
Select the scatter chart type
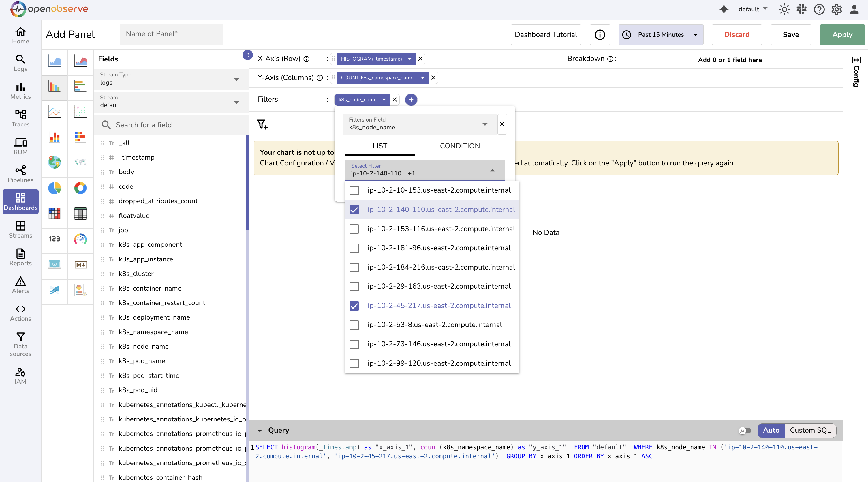click(x=80, y=112)
